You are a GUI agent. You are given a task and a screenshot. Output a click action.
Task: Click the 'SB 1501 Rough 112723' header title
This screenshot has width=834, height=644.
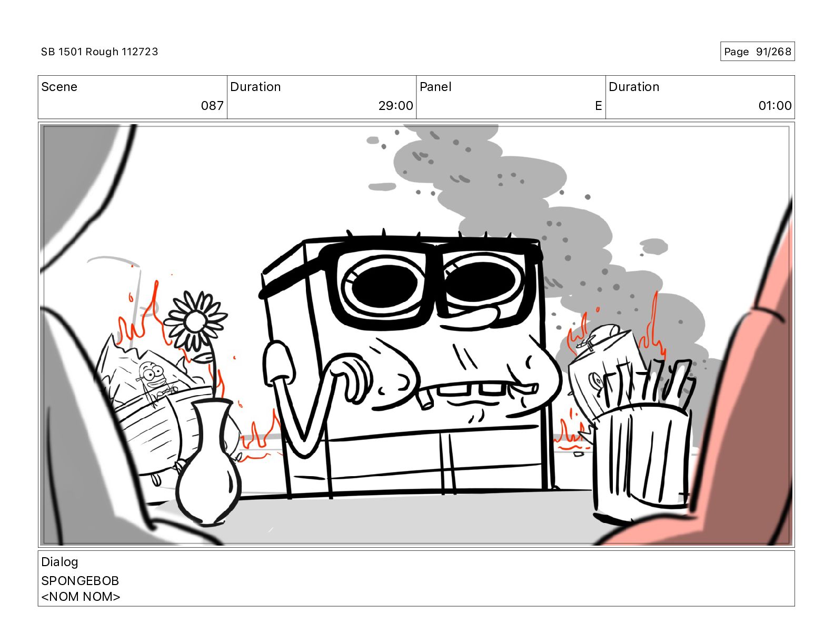[x=100, y=52]
